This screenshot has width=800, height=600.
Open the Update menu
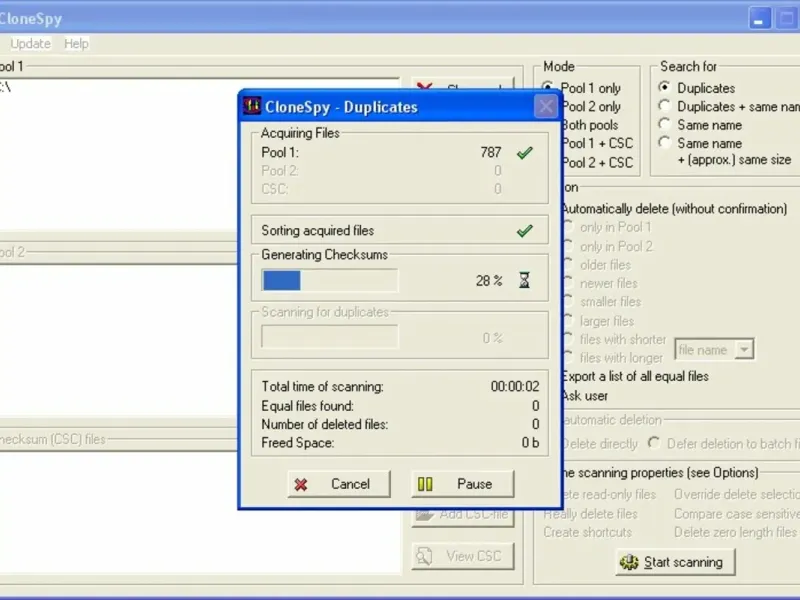tap(31, 44)
